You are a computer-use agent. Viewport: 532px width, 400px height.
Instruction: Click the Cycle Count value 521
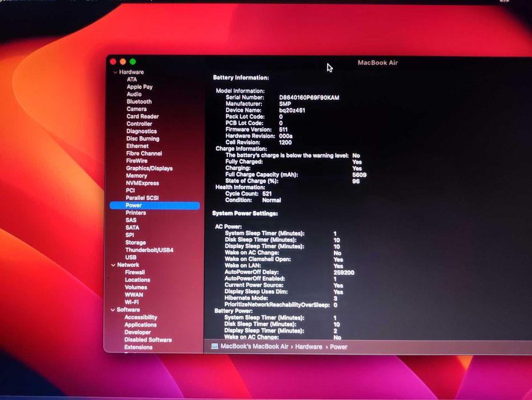[x=267, y=194]
